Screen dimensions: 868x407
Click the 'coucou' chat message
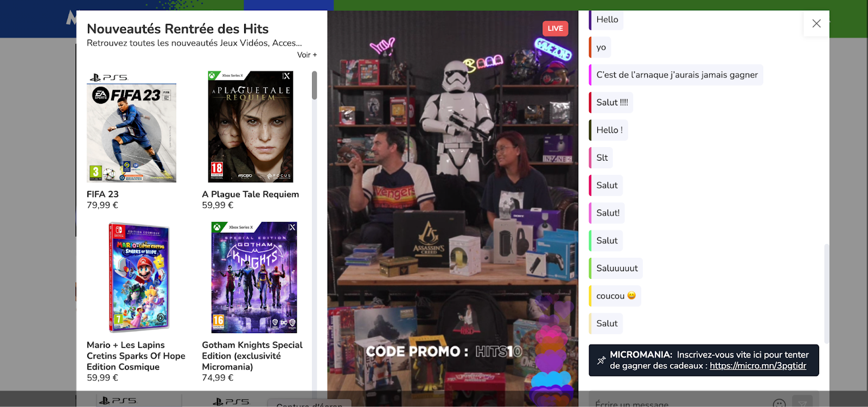pos(616,296)
